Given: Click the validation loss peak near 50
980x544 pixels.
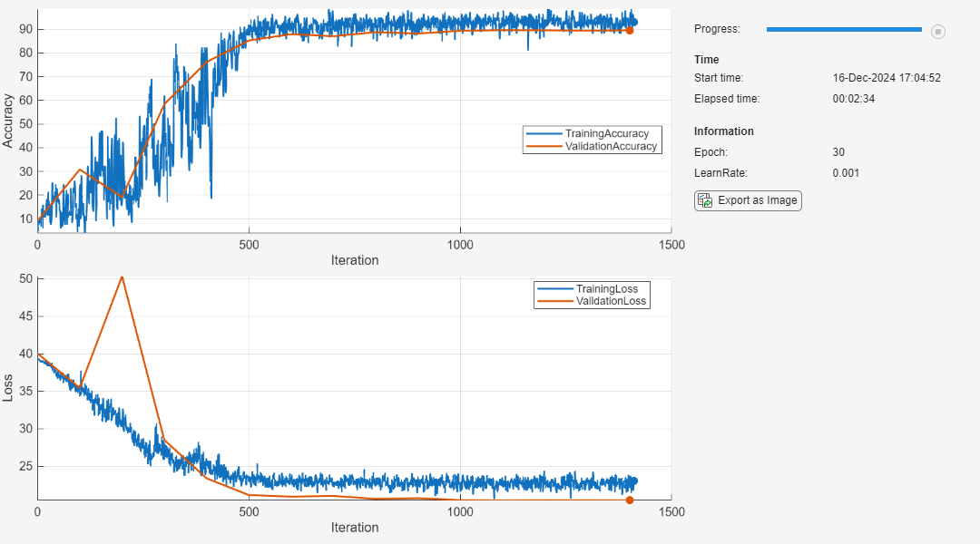Looking at the screenshot, I should [122, 277].
